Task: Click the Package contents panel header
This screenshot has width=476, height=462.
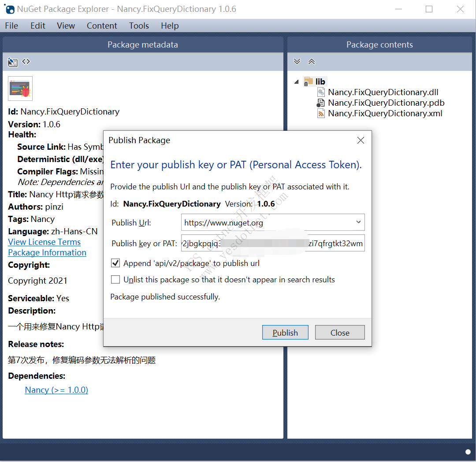Action: pos(379,44)
